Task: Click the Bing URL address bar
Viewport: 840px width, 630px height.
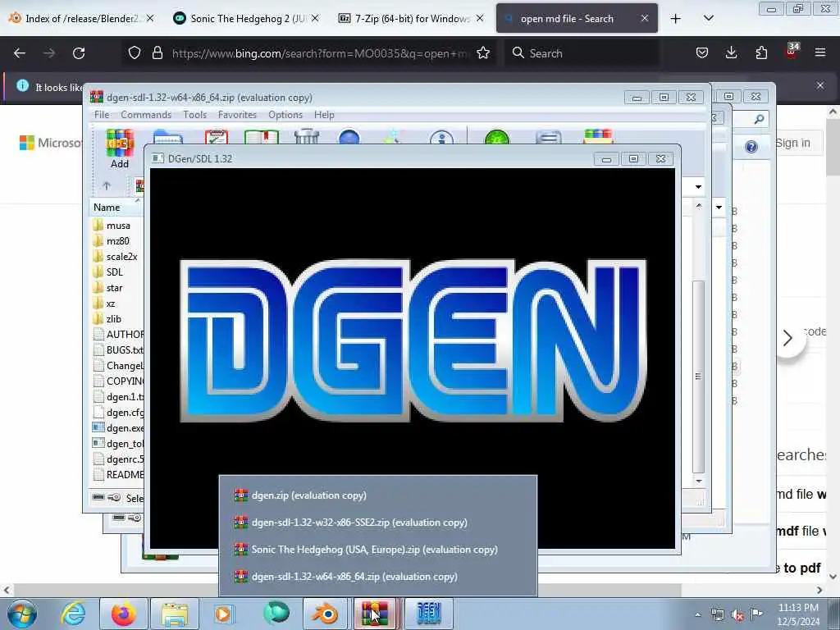Action: pos(319,53)
